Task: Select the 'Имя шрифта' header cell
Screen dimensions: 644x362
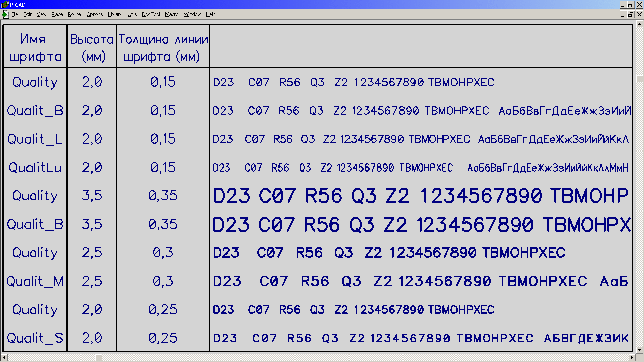Action: [35, 47]
